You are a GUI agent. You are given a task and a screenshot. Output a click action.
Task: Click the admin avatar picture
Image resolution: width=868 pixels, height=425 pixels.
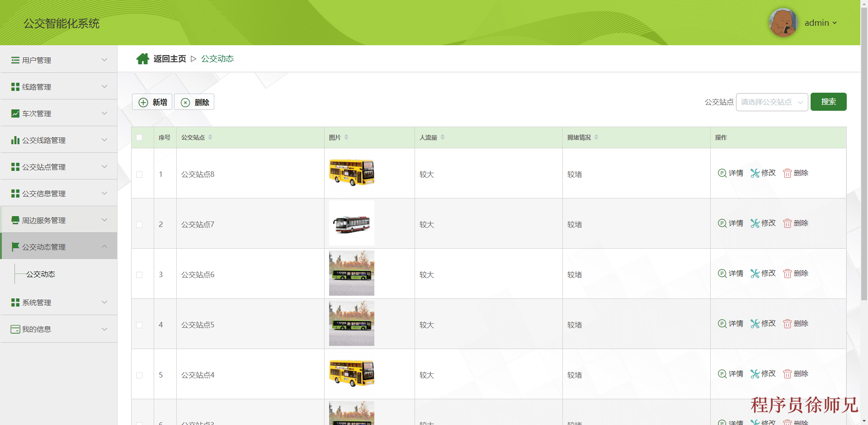tap(783, 23)
